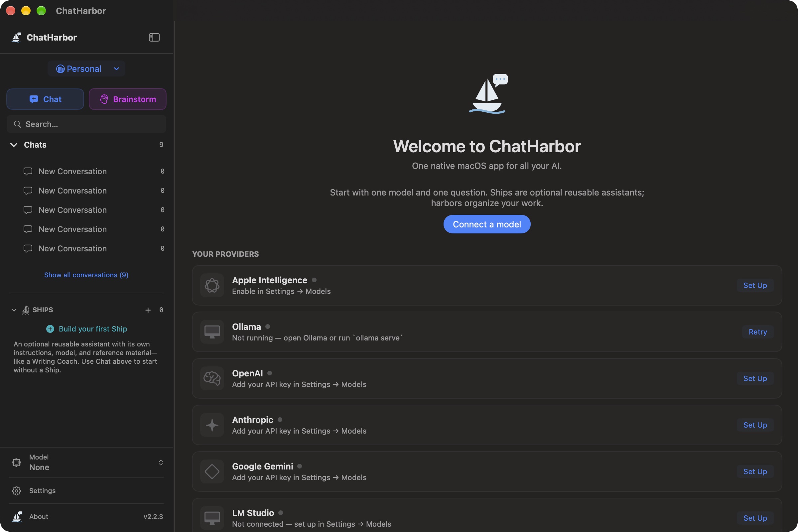
Task: Focus the Search... input field
Action: click(86, 124)
